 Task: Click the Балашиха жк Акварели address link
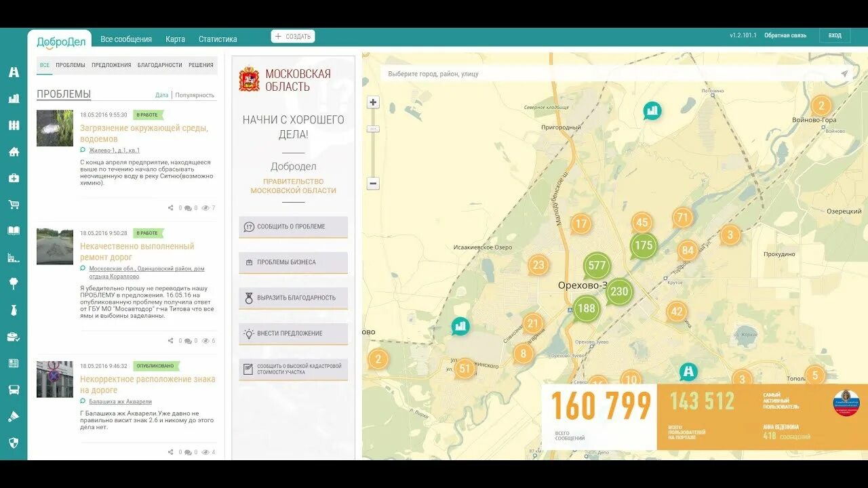pyautogui.click(x=120, y=401)
